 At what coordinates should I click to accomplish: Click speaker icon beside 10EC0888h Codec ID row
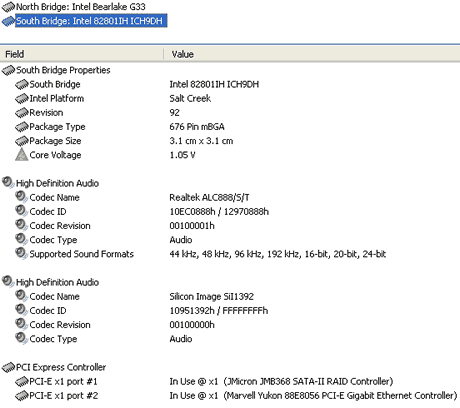[x=21, y=211]
